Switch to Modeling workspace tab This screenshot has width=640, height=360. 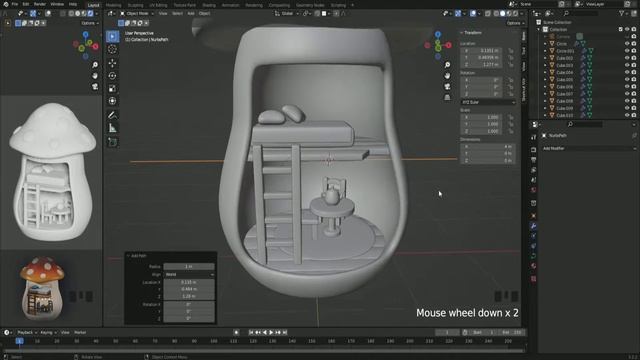(x=113, y=5)
